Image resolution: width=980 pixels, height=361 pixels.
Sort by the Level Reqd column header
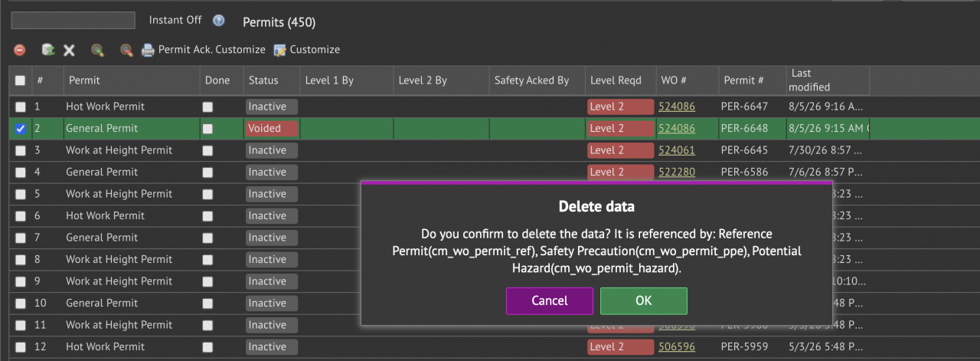click(x=619, y=80)
